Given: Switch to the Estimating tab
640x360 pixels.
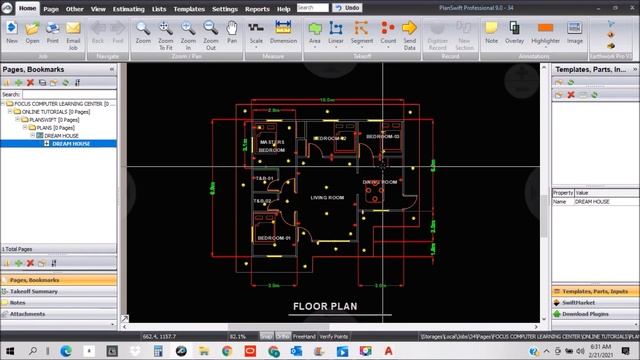Looking at the screenshot, I should (x=129, y=9).
